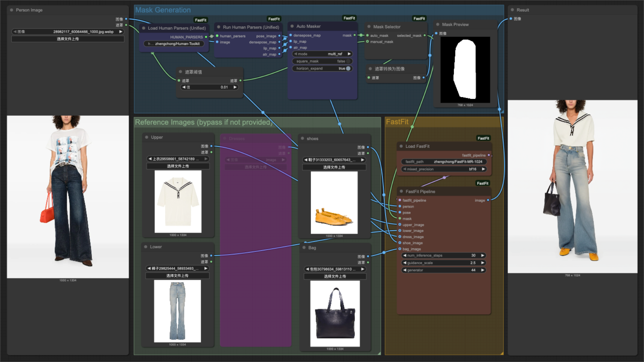
Task: Click the selected_mask output port on Mask Selector
Action: click(x=425, y=35)
